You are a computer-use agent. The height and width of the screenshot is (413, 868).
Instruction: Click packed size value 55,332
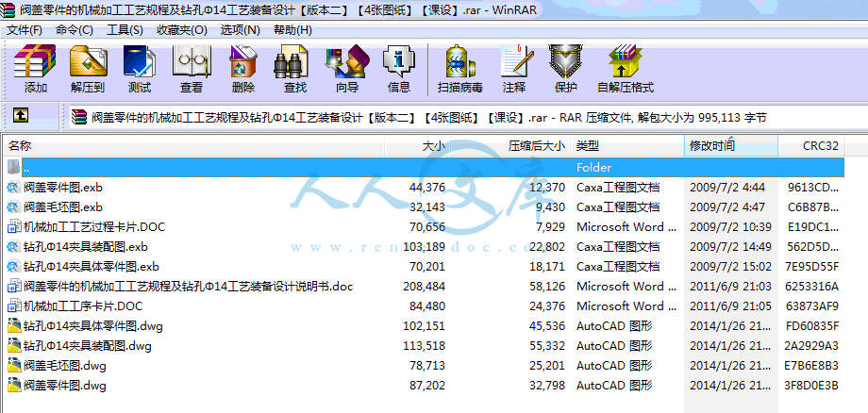click(x=547, y=346)
